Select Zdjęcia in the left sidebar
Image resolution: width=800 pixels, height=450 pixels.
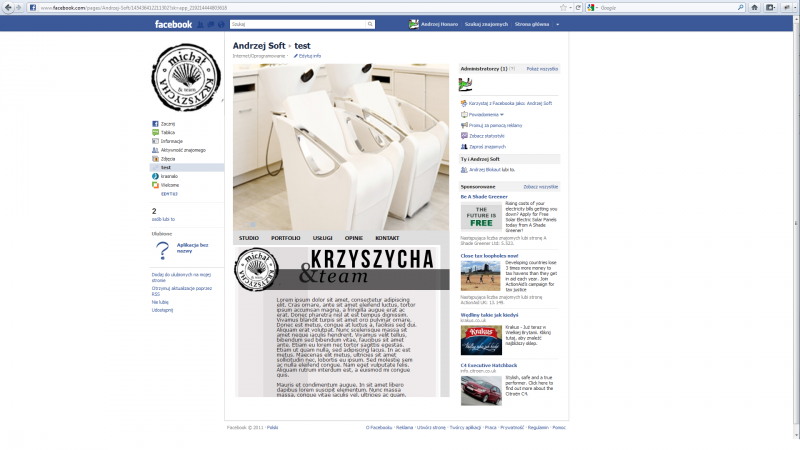click(x=167, y=159)
